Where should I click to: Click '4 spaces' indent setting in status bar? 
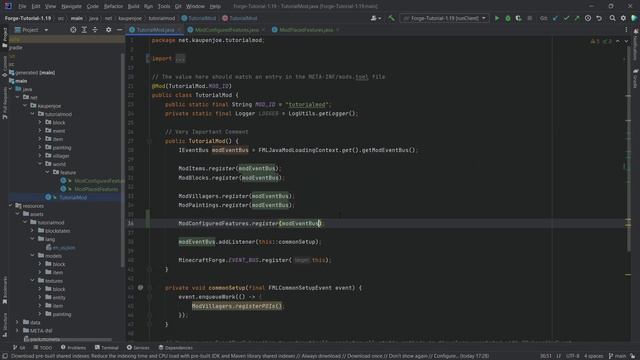pyautogui.click(x=593, y=356)
